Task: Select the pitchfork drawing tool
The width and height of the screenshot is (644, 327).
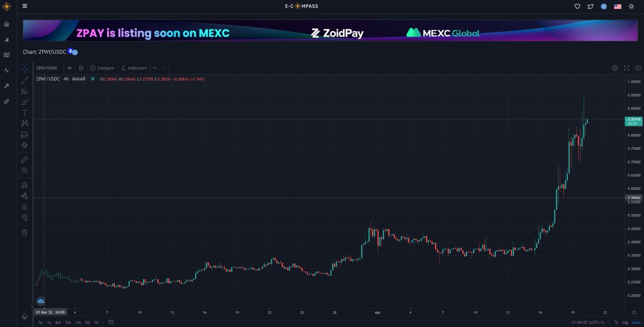Action: click(25, 91)
